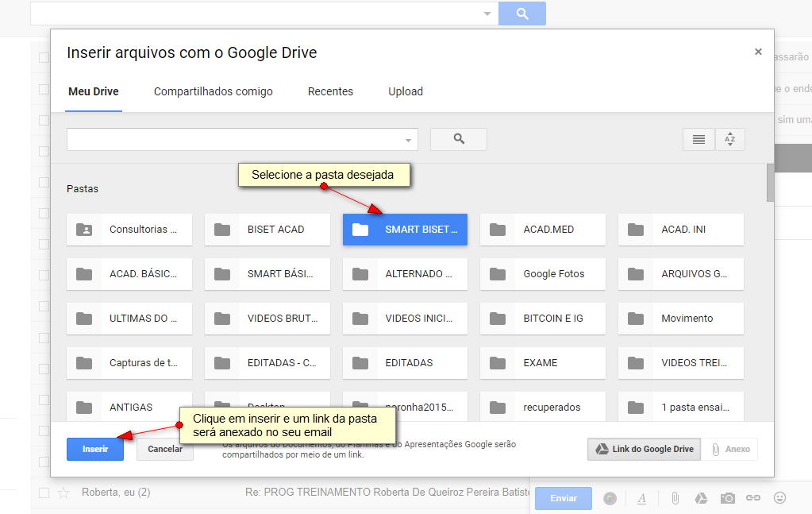
Task: Expand the Drive dialog search field dropdown
Action: [x=408, y=141]
